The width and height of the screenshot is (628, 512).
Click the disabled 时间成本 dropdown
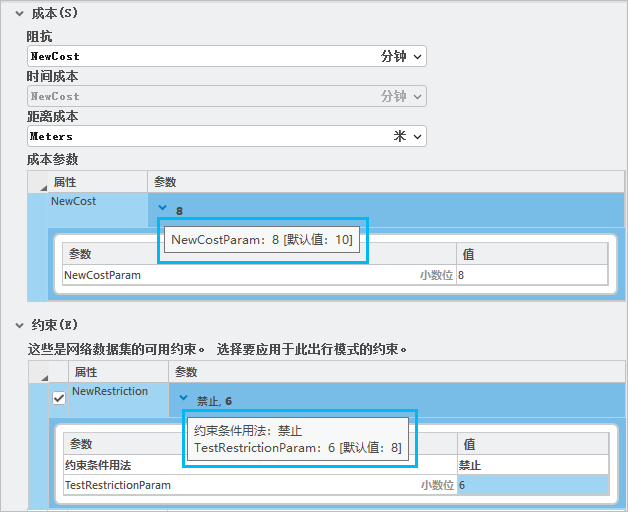tap(226, 96)
